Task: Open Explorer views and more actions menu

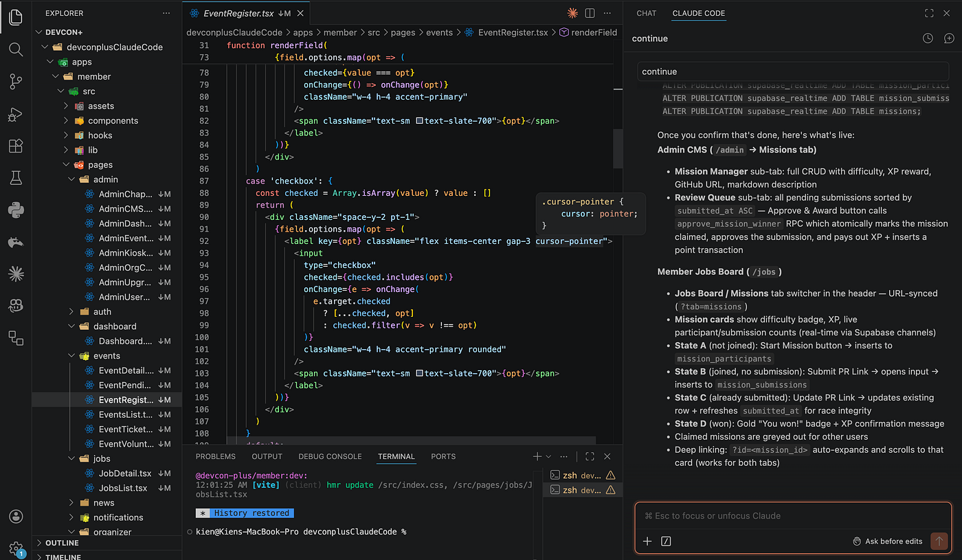Action: click(x=166, y=13)
